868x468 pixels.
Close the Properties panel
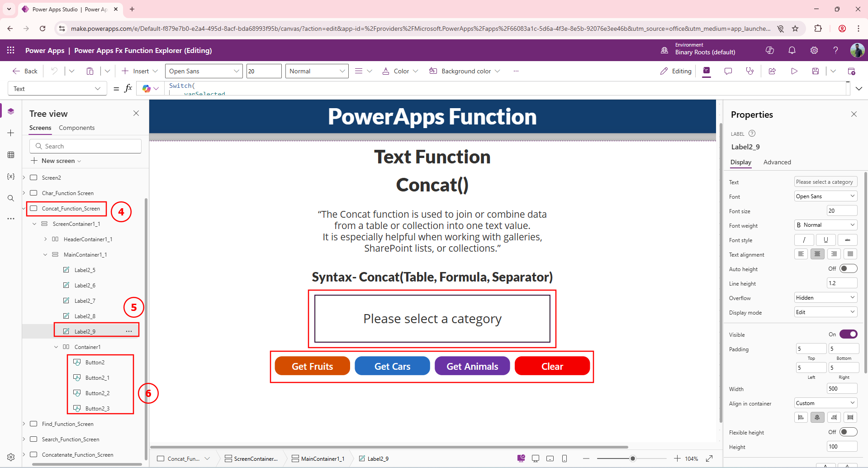[x=854, y=114]
